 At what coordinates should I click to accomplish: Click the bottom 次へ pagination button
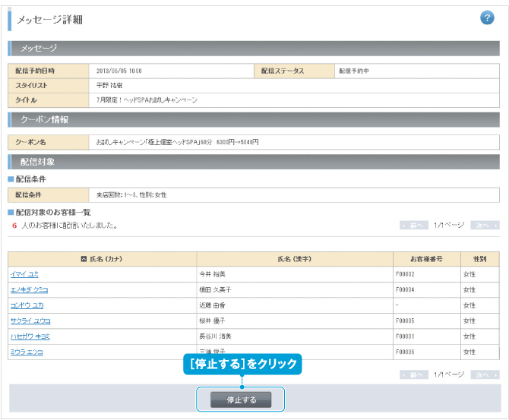pos(484,374)
